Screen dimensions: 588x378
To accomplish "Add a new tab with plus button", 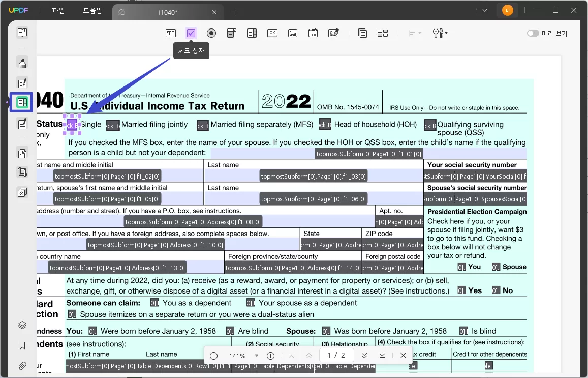I will tap(234, 12).
